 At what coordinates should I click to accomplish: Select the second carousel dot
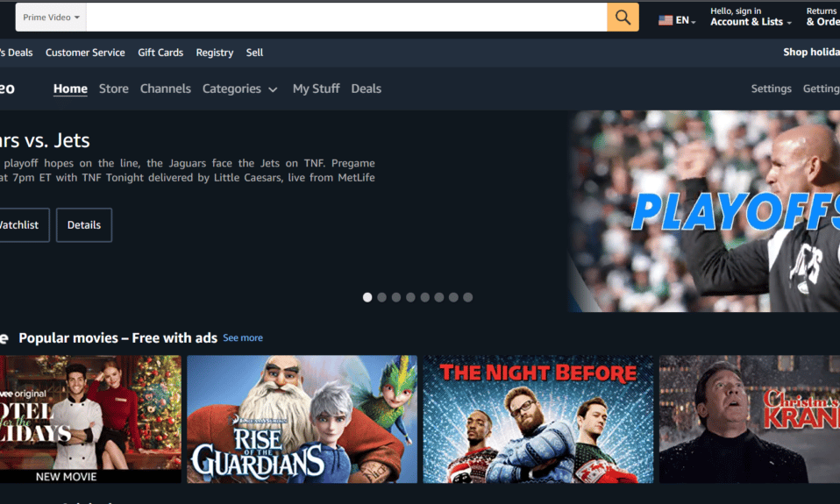pyautogui.click(x=381, y=297)
